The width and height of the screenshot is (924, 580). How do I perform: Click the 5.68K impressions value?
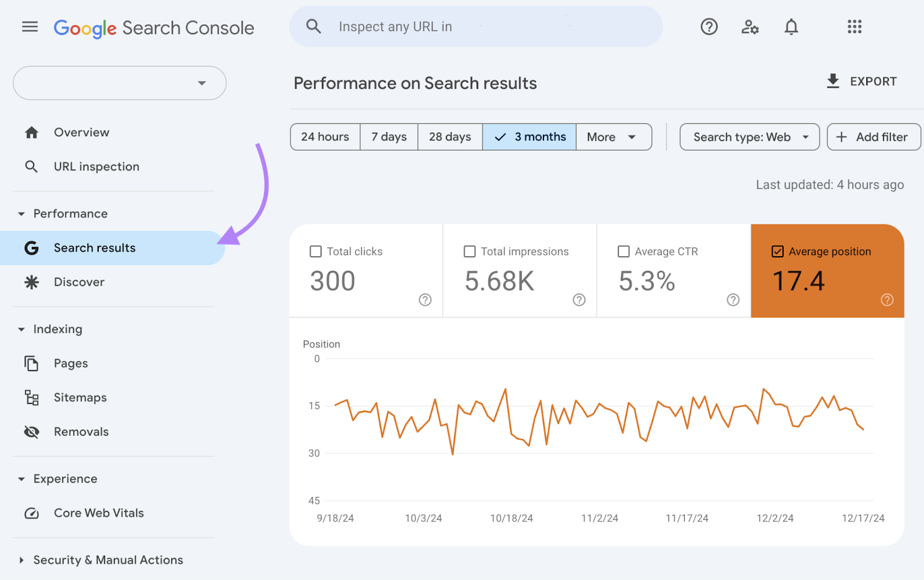[x=500, y=281]
